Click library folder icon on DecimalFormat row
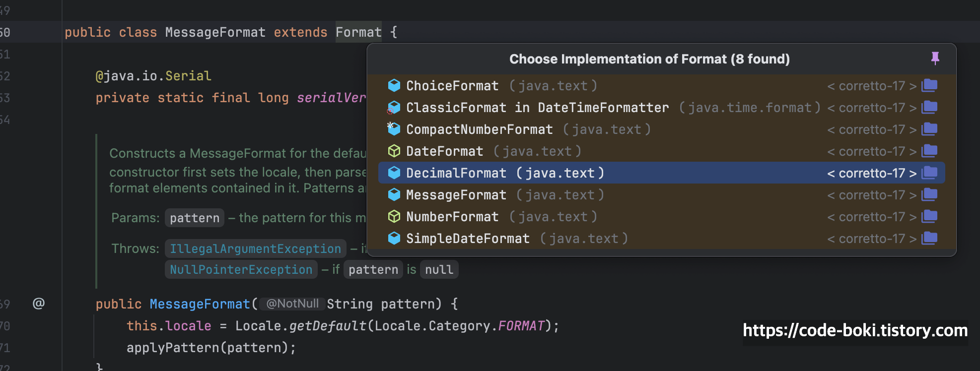Viewport: 980px width, 371px height. tap(929, 173)
